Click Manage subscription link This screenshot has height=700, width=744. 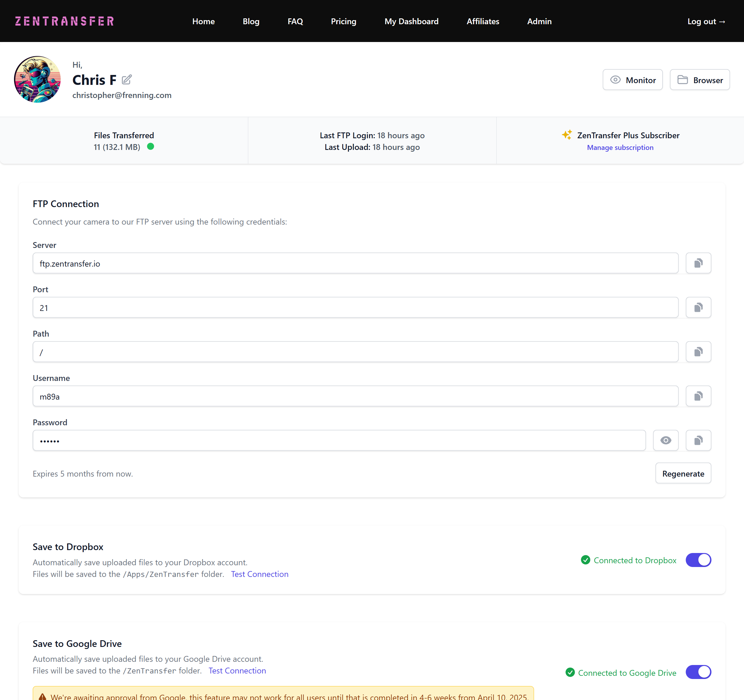[x=620, y=147]
